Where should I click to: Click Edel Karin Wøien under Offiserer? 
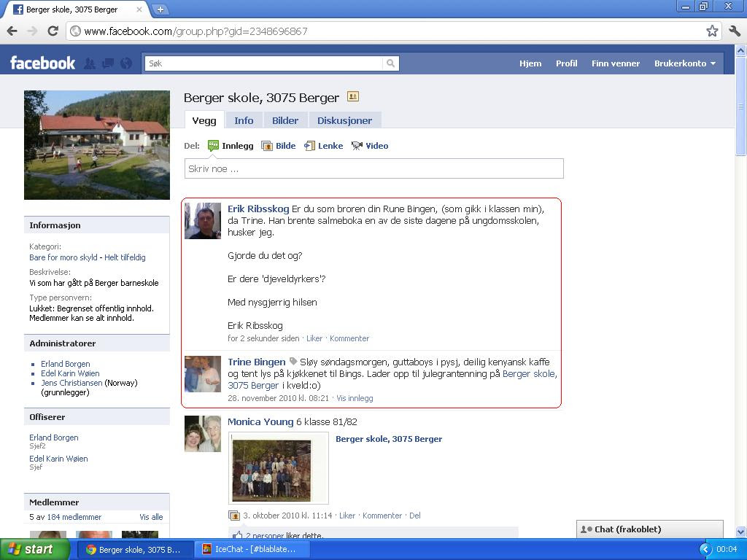tap(58, 459)
